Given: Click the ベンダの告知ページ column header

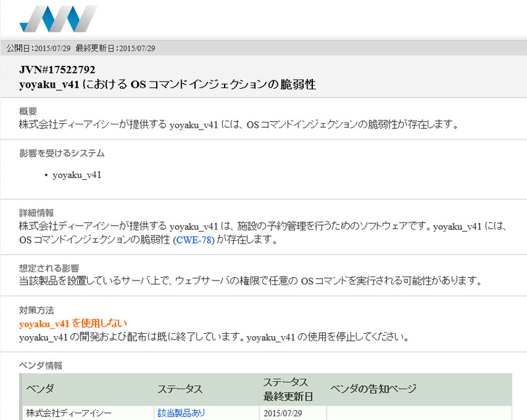Looking at the screenshot, I should click(x=374, y=389).
